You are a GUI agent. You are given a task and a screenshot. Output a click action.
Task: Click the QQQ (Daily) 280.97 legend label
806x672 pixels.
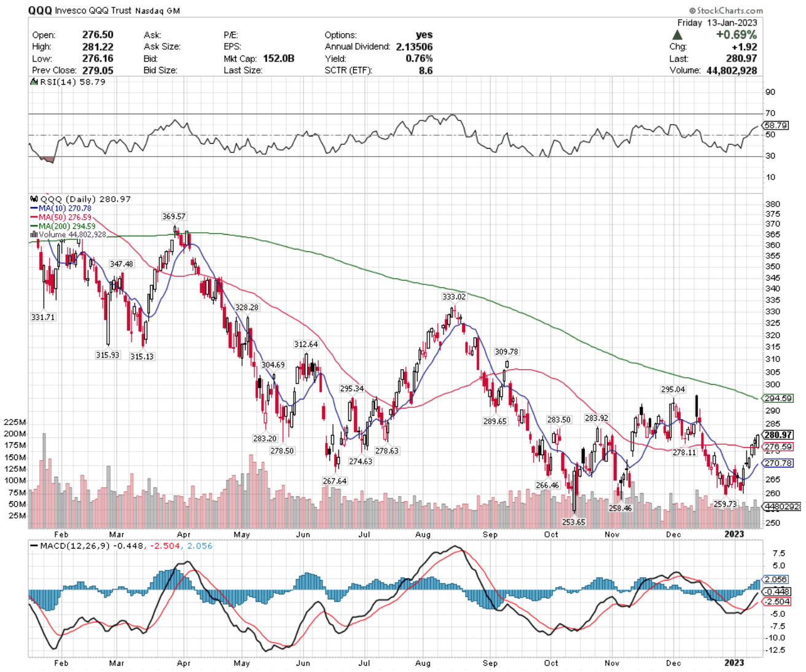85,199
